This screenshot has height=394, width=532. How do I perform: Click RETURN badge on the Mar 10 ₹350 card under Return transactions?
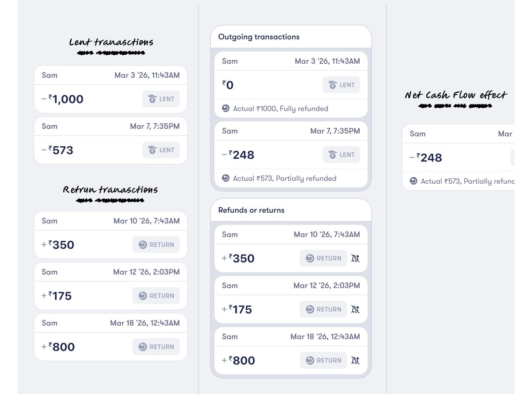click(156, 245)
